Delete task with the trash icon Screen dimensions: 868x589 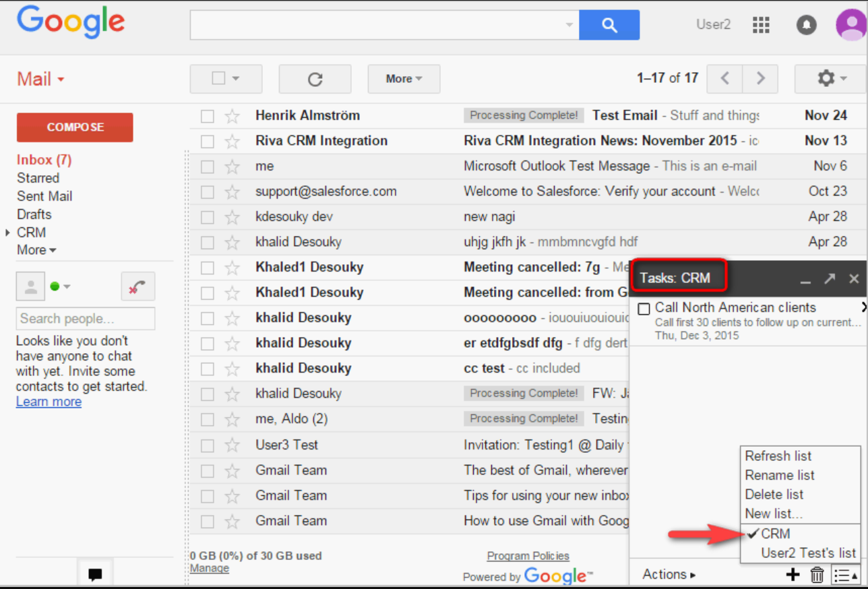tap(817, 575)
